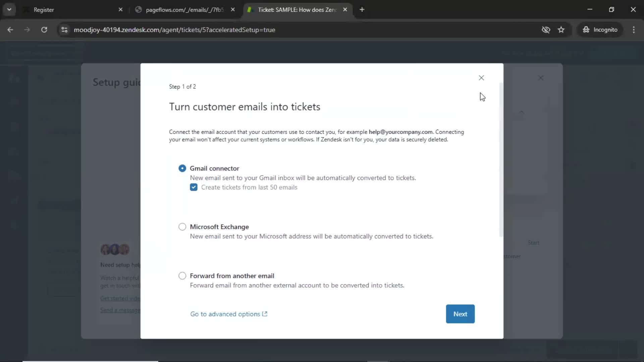Click the Gmail connector label text
The height and width of the screenshot is (362, 644).
pyautogui.click(x=215, y=168)
